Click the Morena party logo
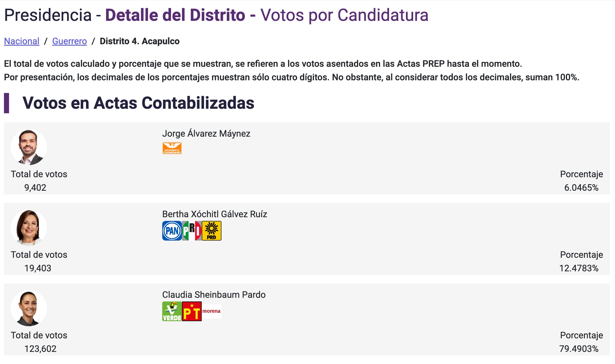615x364 pixels. click(x=212, y=311)
